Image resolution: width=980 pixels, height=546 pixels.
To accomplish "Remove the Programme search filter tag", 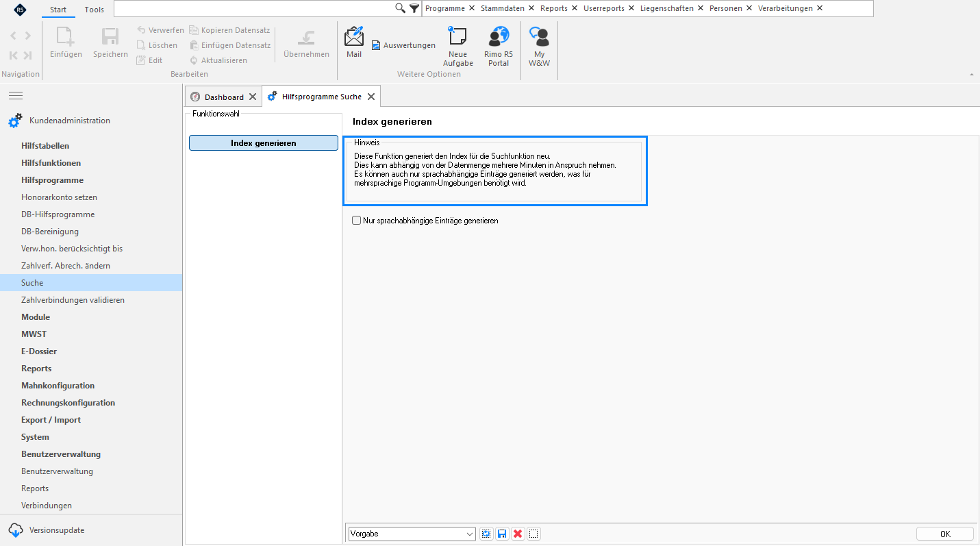I will pos(472,8).
